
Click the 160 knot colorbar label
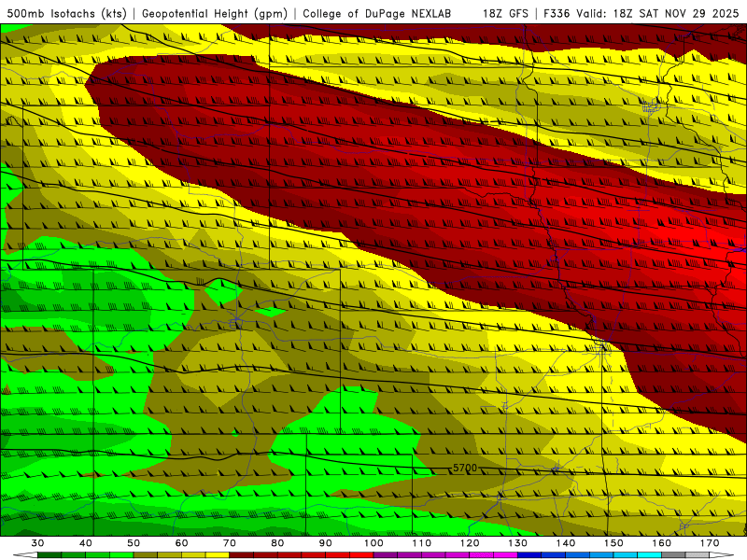pyautogui.click(x=662, y=543)
